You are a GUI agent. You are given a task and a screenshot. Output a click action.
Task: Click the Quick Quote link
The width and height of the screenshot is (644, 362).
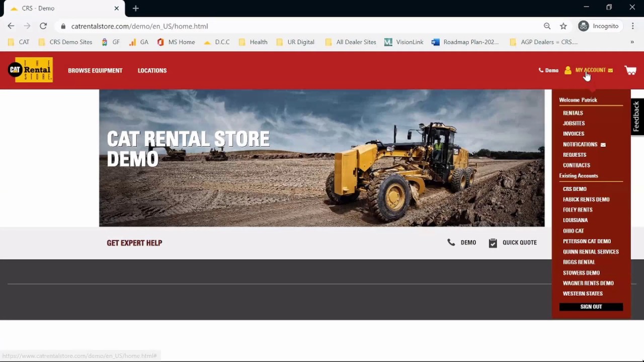[x=520, y=242]
